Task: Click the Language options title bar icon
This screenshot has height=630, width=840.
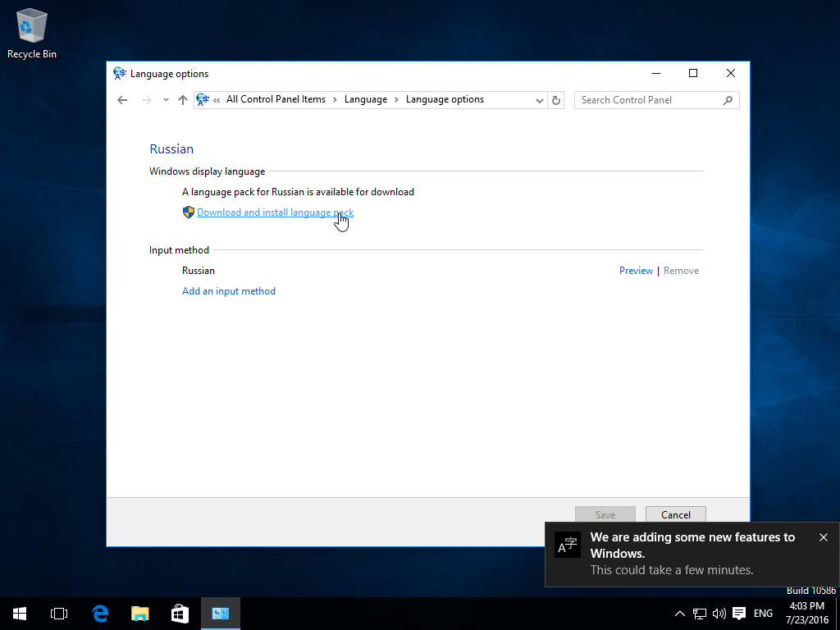Action: click(120, 73)
